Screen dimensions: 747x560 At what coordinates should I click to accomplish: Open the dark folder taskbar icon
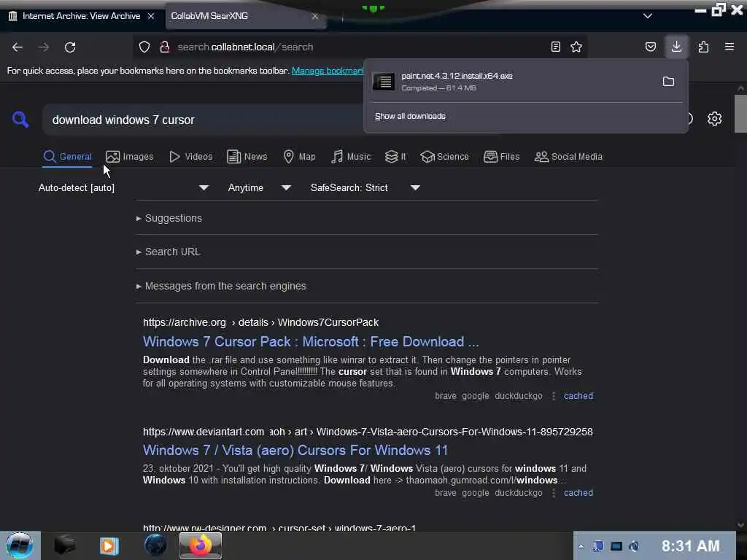point(65,545)
